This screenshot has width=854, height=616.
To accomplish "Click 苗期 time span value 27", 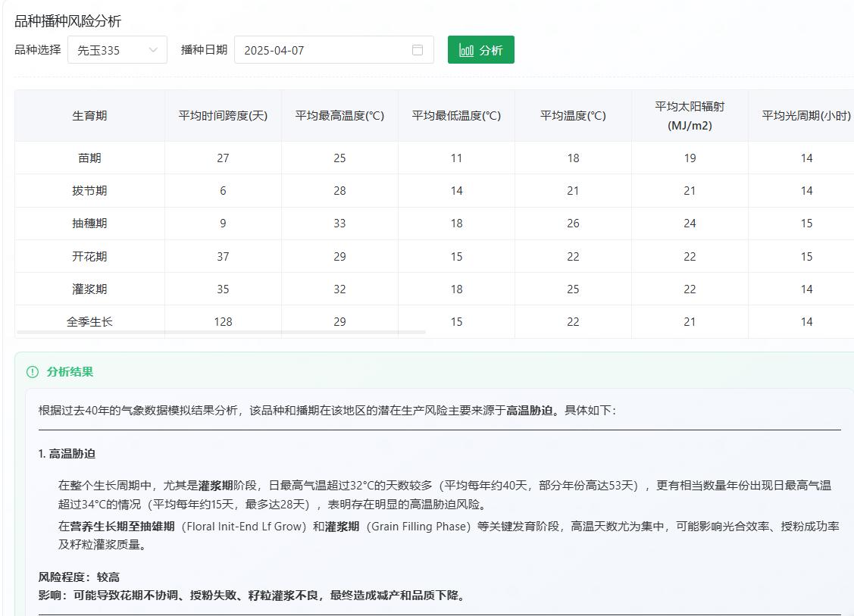I will point(223,158).
